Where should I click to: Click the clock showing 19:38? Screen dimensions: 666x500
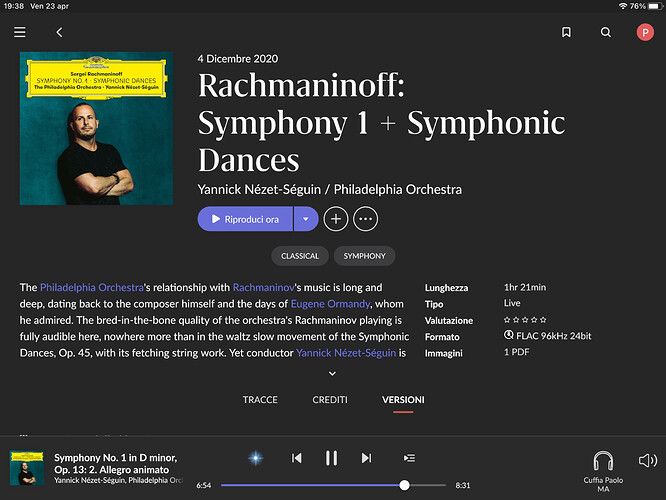14,6
